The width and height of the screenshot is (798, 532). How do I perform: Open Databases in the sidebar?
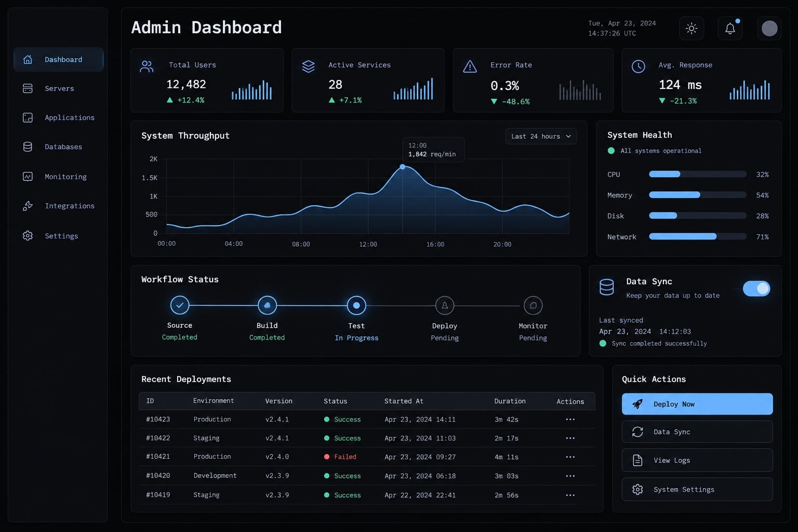[58, 147]
